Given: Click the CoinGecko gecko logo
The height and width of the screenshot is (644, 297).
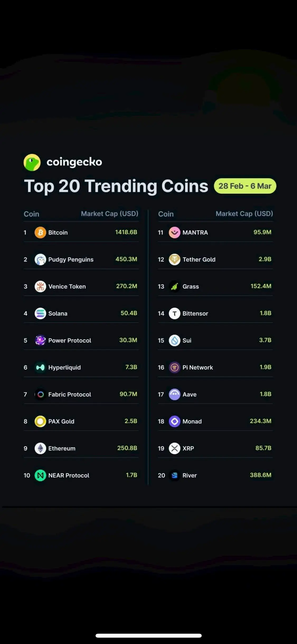Looking at the screenshot, I should pos(32,162).
